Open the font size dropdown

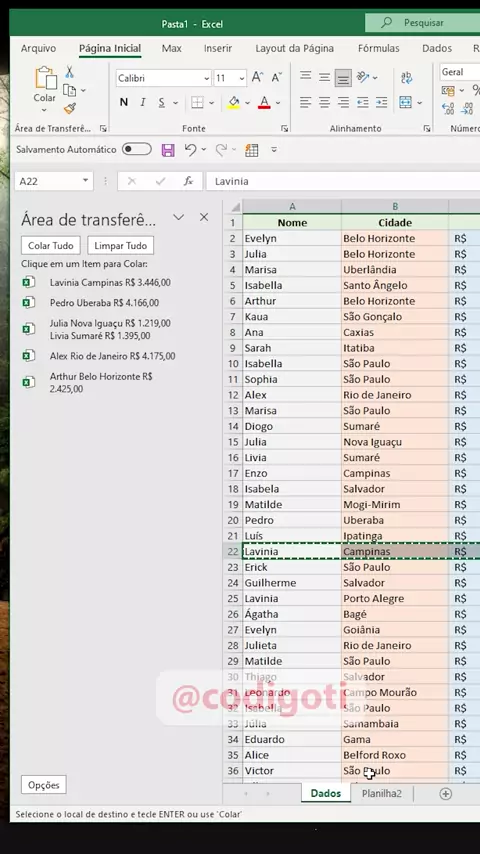click(242, 78)
